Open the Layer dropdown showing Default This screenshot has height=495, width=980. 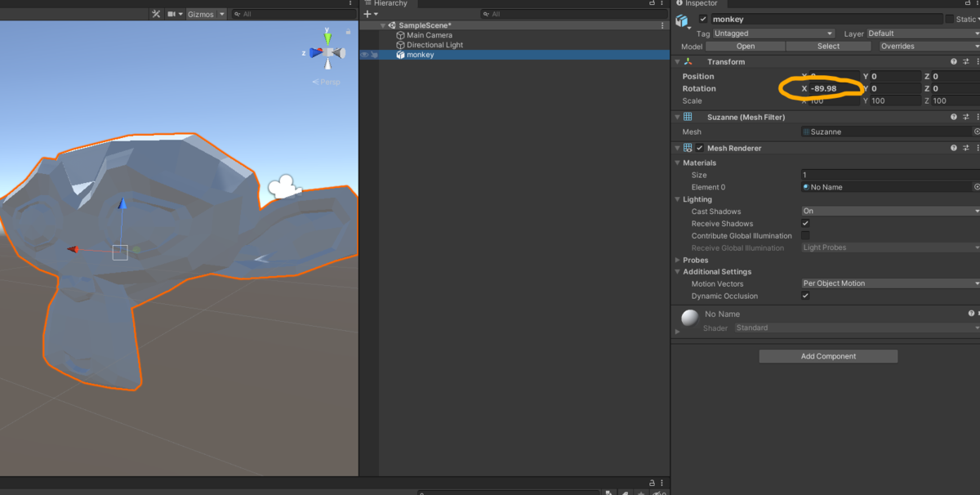pyautogui.click(x=922, y=33)
